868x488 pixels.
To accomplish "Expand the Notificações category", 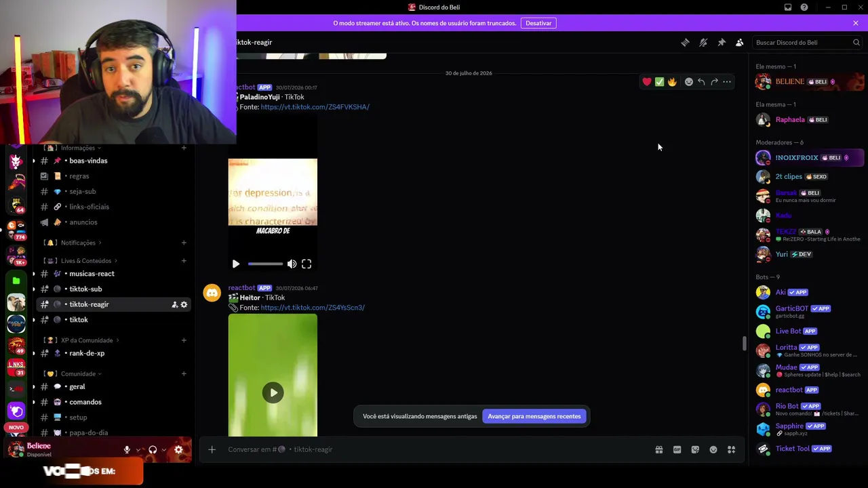I will coord(73,243).
